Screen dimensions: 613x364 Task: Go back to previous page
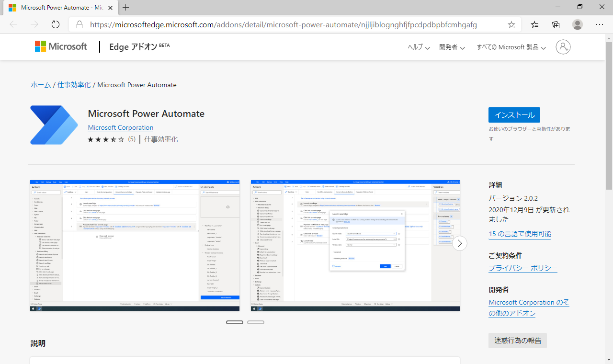[x=13, y=24]
